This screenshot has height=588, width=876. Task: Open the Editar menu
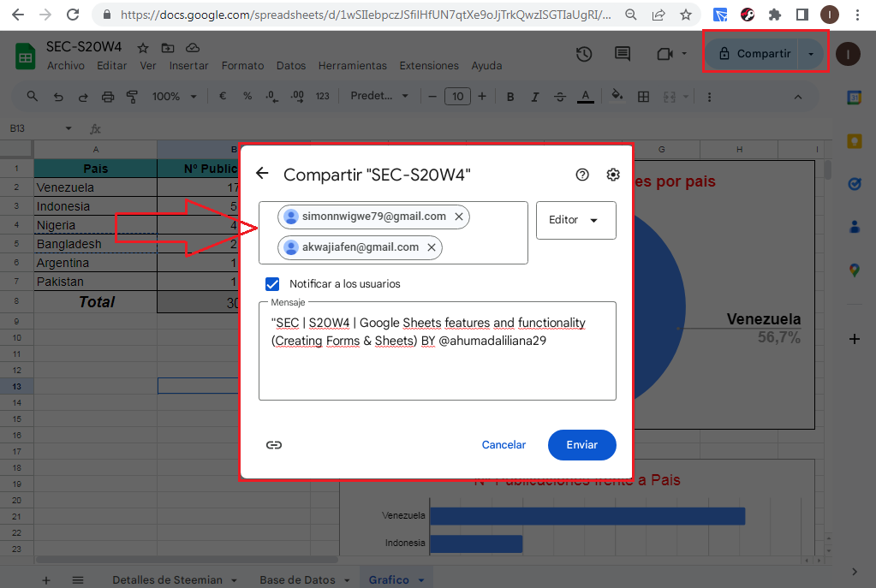(x=111, y=66)
